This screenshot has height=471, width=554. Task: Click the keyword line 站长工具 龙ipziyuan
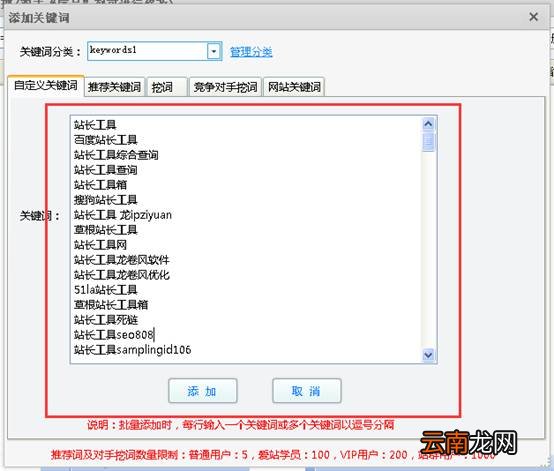coord(123,215)
